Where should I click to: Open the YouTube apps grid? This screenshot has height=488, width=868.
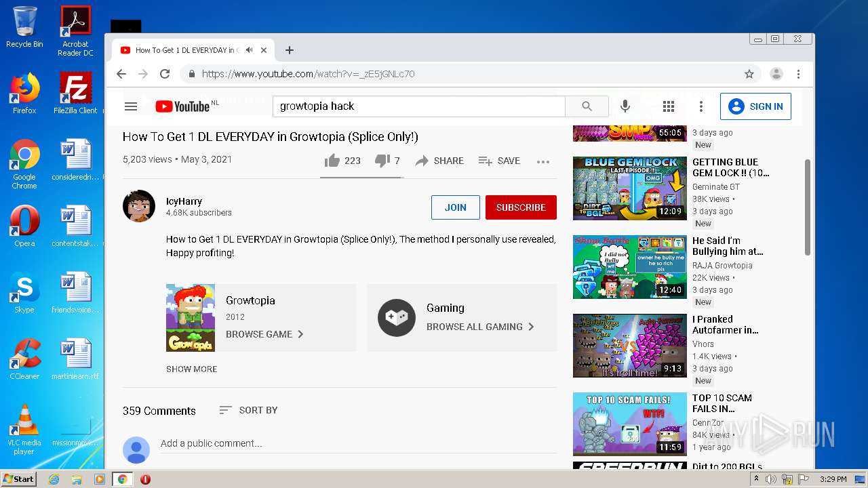(669, 106)
